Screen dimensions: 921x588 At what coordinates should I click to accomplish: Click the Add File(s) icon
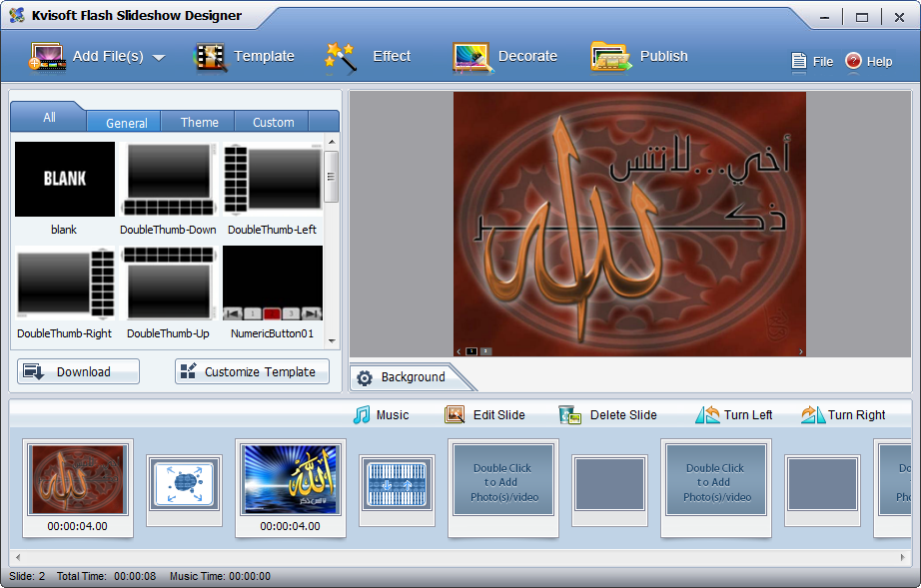pyautogui.click(x=48, y=57)
